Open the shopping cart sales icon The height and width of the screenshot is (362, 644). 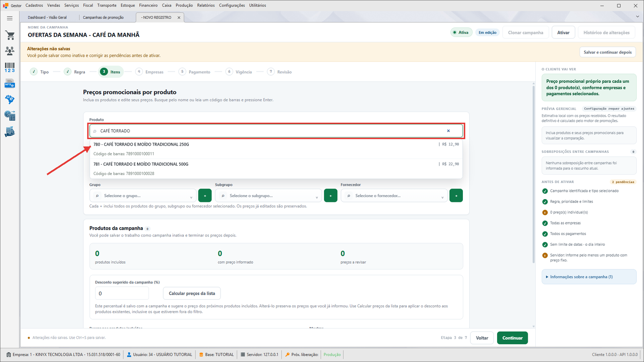tap(10, 35)
